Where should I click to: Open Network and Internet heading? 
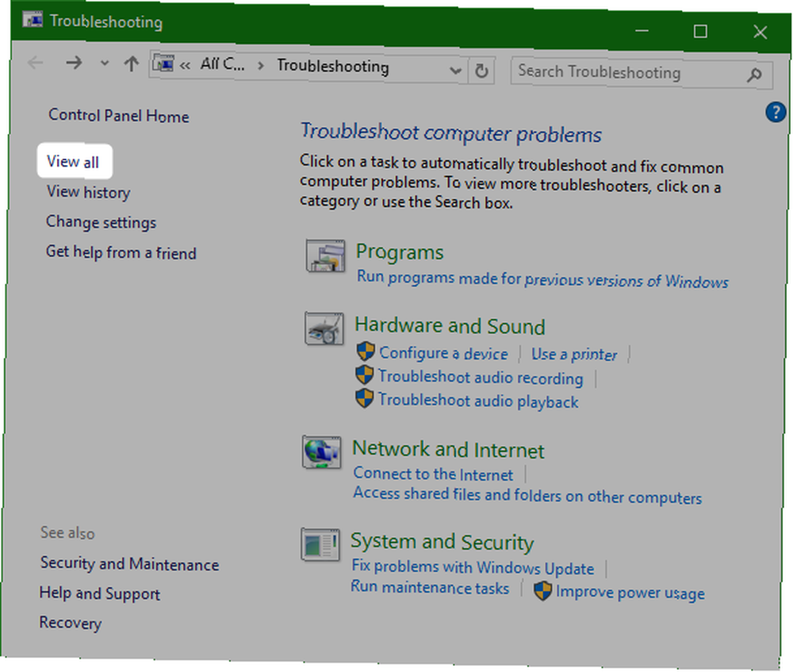click(x=448, y=450)
